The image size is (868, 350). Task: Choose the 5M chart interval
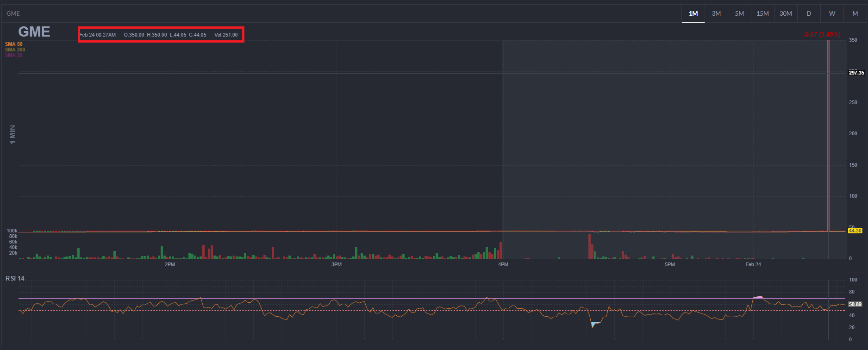[x=739, y=13]
